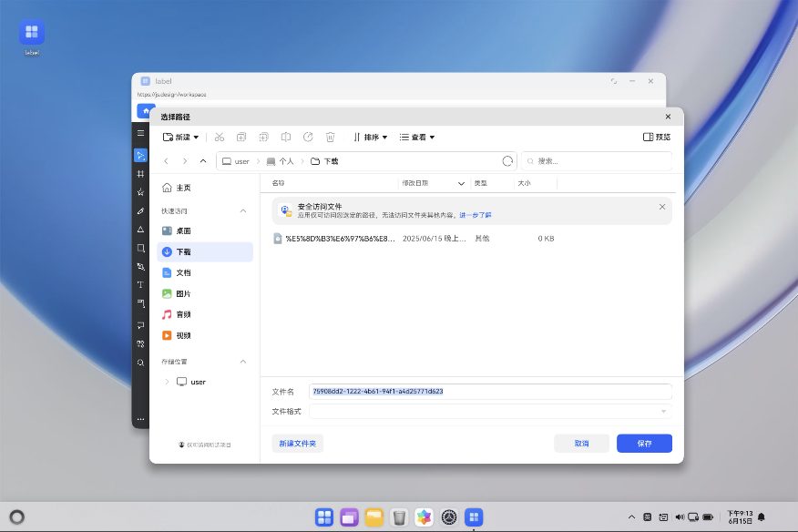This screenshot has height=532, width=798.
Task: Click the 保存 save button
Action: 644,444
